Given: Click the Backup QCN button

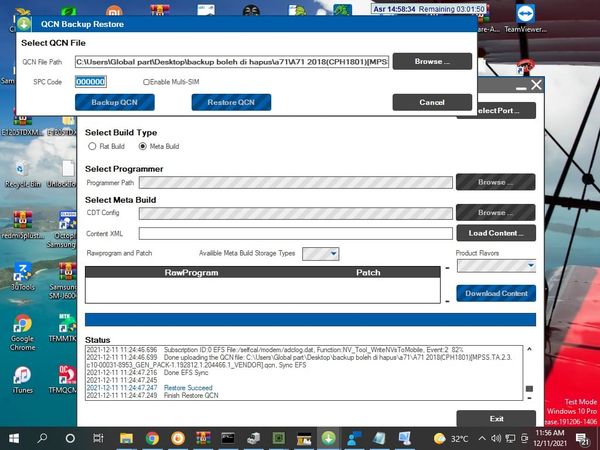Looking at the screenshot, I should click(x=114, y=102).
